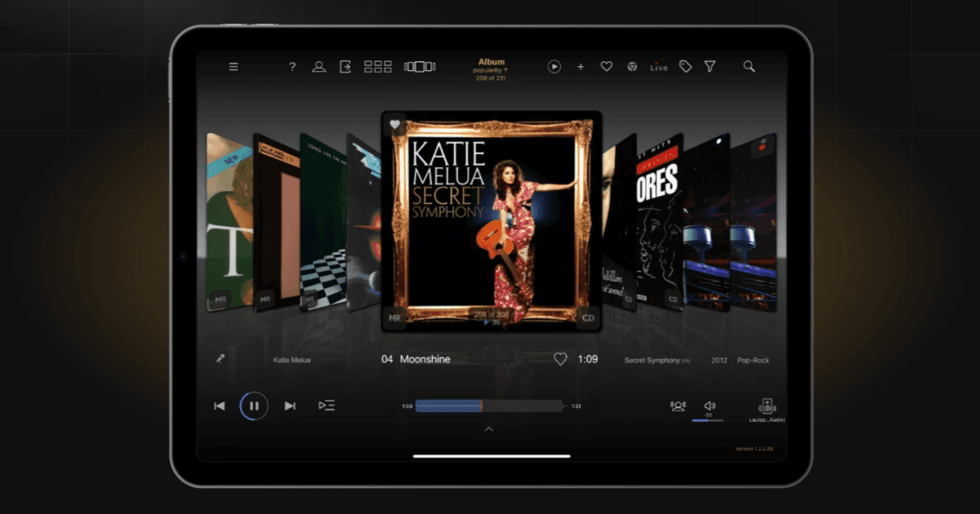Expand the bottom panel with the up chevron
Screen dimensions: 980x514
(x=489, y=428)
